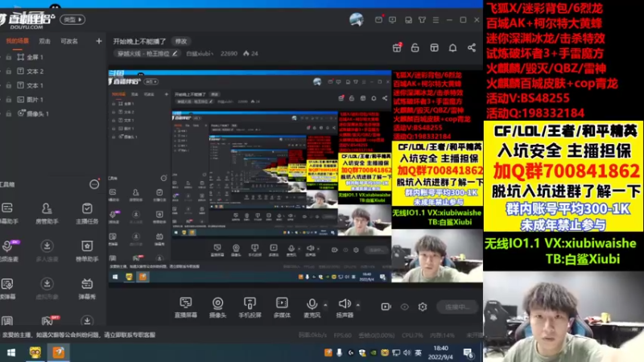This screenshot has height=362, width=644.
Task: Toggle lock on the 摄像头 1 source
Action: pyautogui.click(x=8, y=113)
